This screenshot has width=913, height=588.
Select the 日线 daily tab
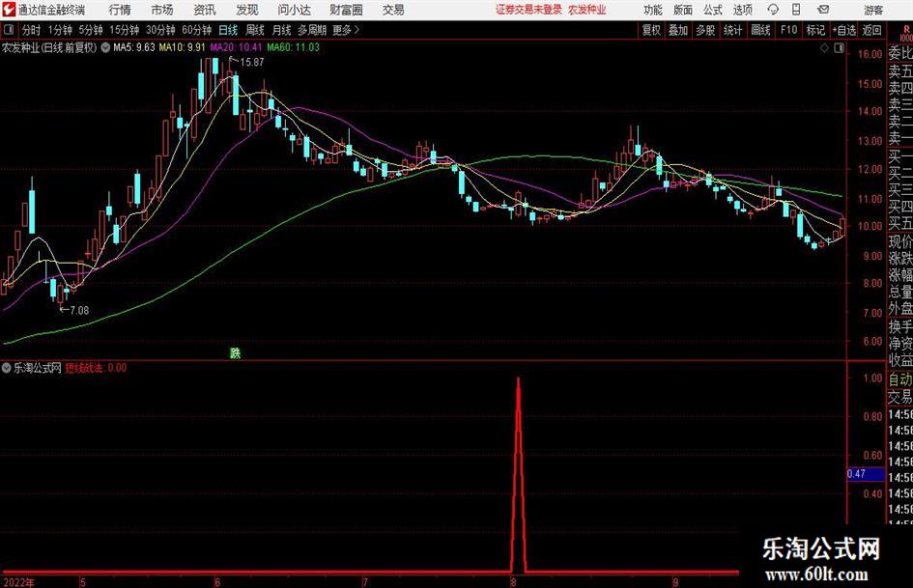(x=228, y=30)
